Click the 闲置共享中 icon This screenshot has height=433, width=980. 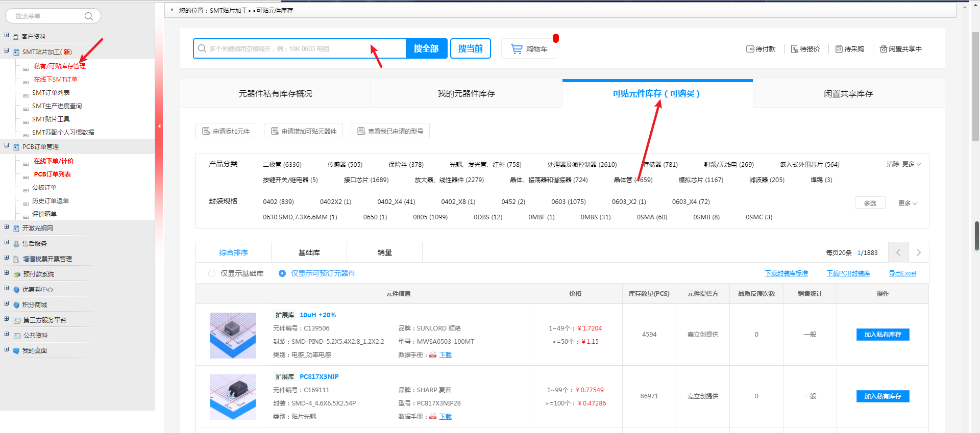point(883,49)
